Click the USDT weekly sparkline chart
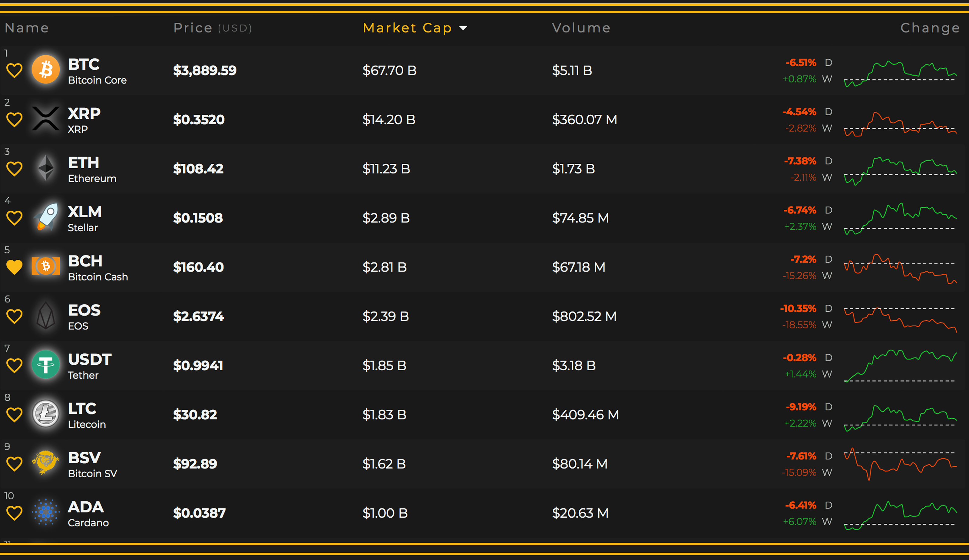 click(x=900, y=365)
